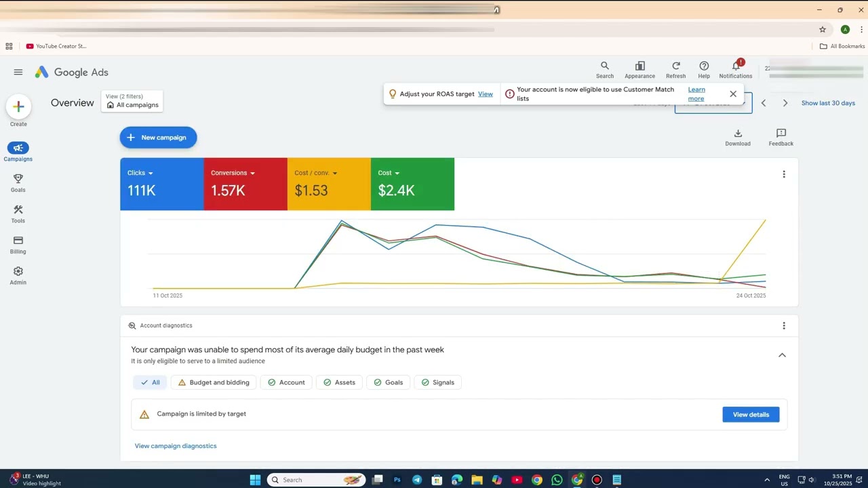
Task: Open the Appearance settings
Action: coord(639,70)
